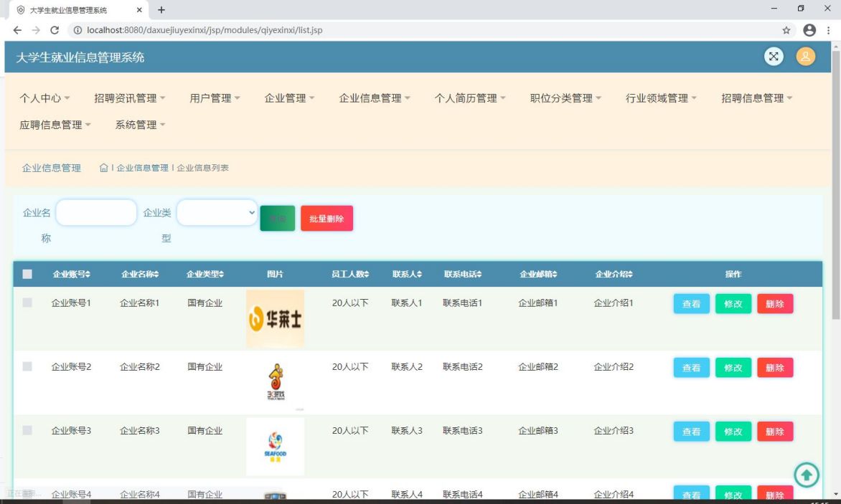Open the SEAFOOD logo thumbnail

coord(275,446)
